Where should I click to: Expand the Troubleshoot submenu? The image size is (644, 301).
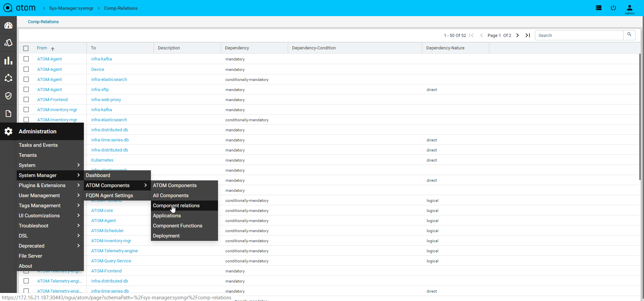click(x=50, y=226)
